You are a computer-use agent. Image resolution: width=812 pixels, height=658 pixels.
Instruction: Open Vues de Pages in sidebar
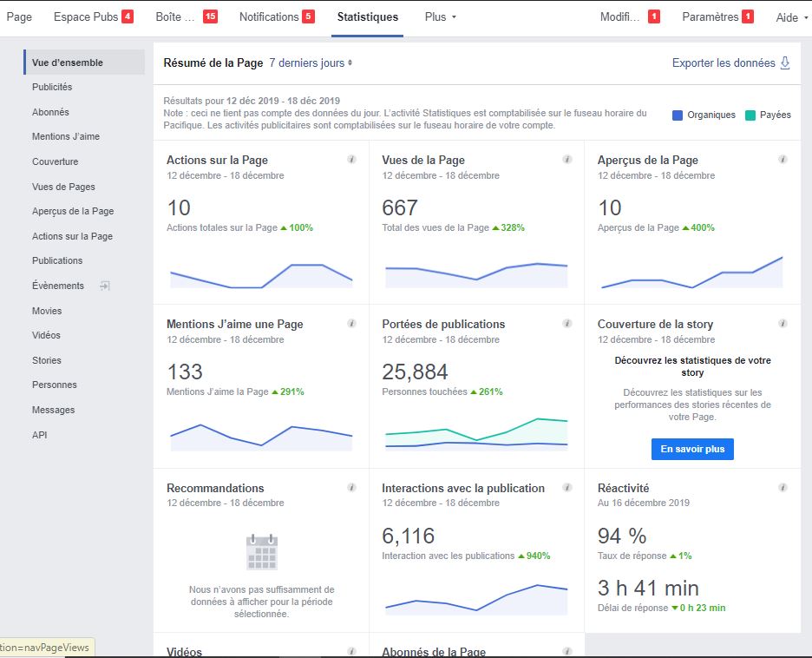pyautogui.click(x=63, y=187)
